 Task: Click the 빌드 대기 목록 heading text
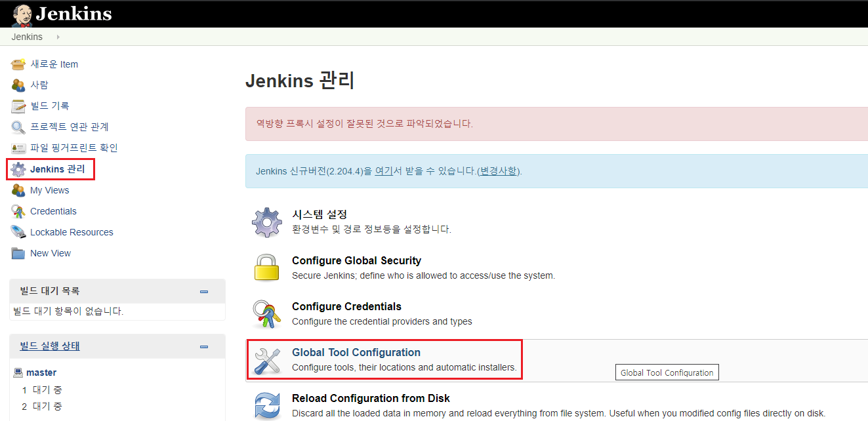(x=50, y=291)
